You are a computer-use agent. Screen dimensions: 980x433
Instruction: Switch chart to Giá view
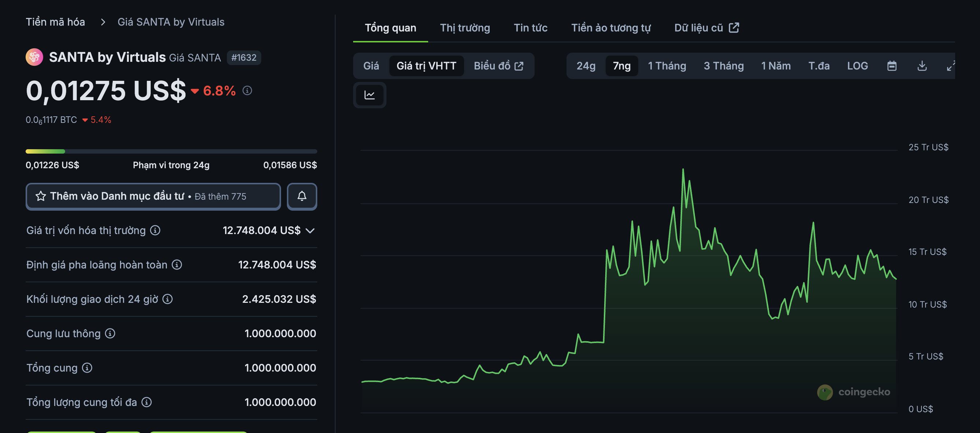371,66
